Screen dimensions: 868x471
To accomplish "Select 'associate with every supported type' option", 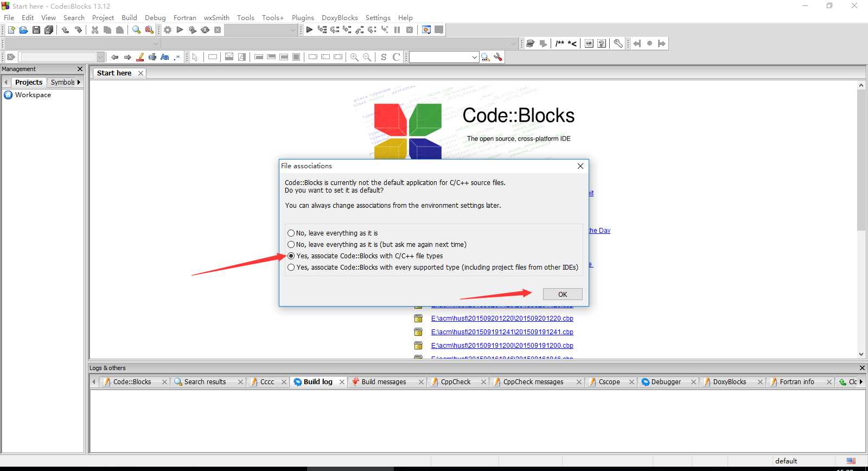I will click(x=433, y=268).
